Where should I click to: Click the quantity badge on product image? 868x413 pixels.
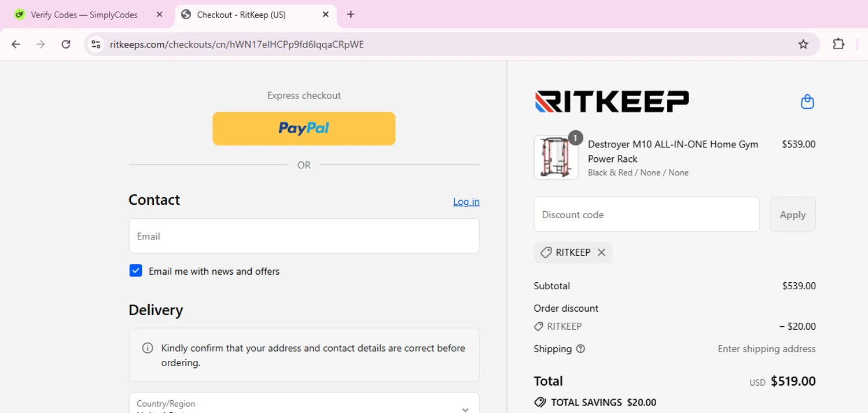pos(575,138)
